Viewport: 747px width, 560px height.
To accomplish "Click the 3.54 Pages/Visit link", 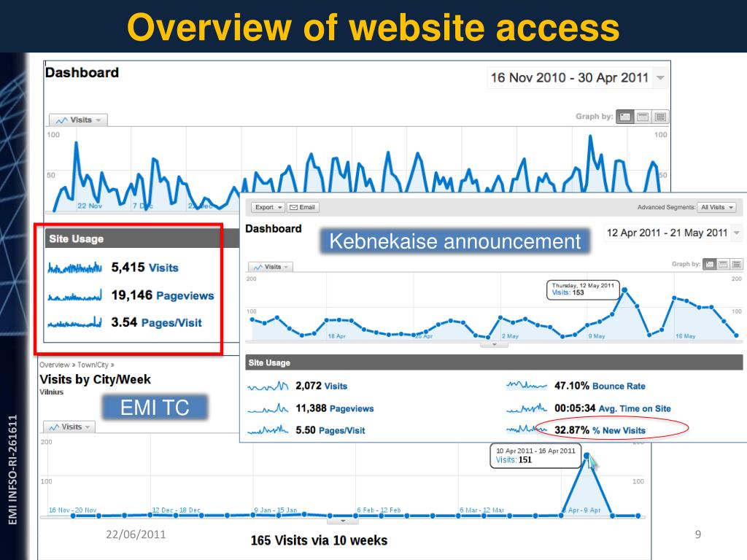I will point(156,322).
